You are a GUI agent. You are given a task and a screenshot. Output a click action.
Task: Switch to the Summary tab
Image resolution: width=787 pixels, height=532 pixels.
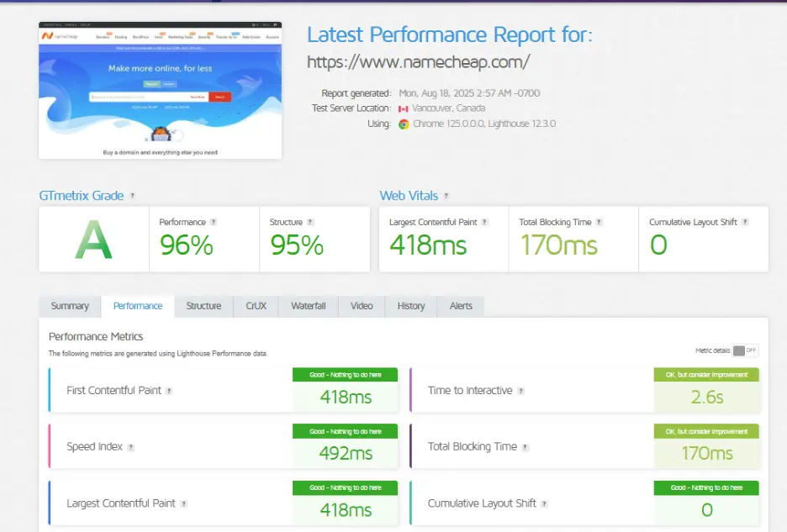70,306
